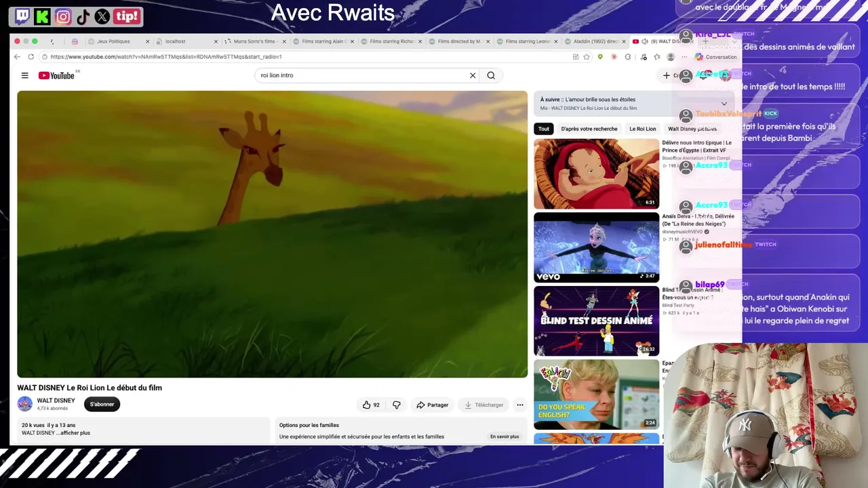Open the browser favorites list icon

click(656, 57)
